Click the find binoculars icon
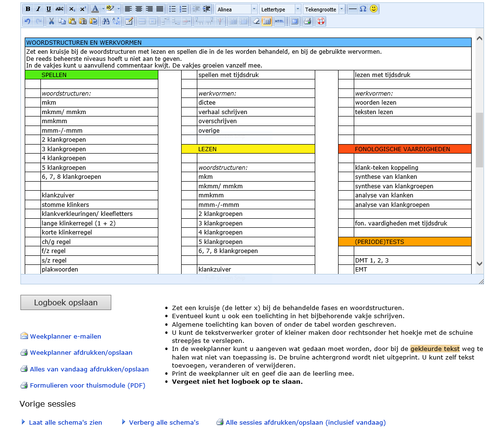This screenshot has height=447, width=504. point(106,21)
